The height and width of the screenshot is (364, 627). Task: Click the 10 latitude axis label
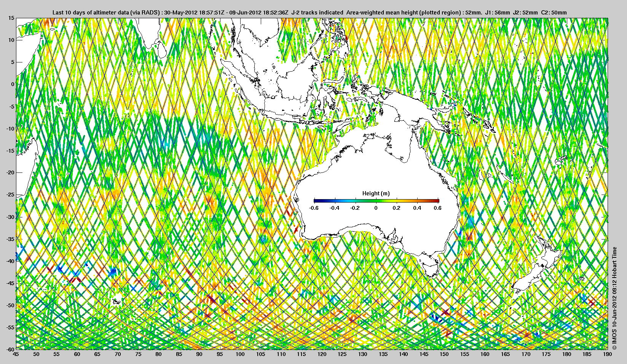pyautogui.click(x=11, y=40)
